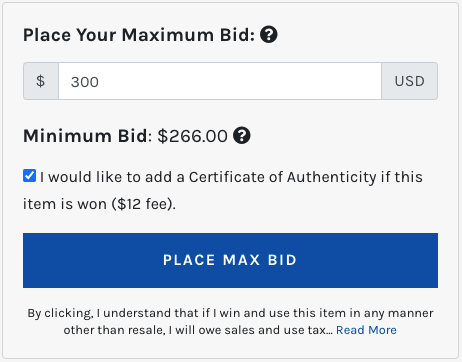Click the 'Minimum Bid' bold label
Viewport: 462px width, 362px height.
click(x=85, y=136)
